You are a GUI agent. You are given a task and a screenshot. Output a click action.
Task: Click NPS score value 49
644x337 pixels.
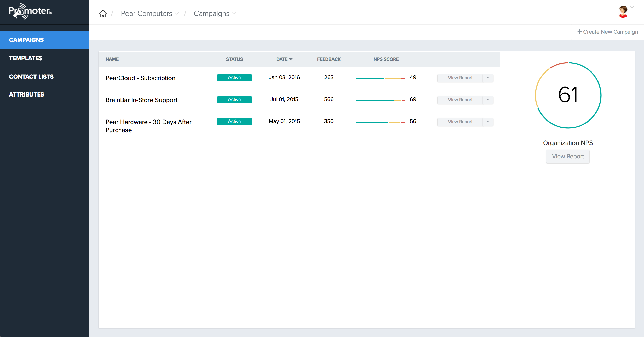[x=413, y=77]
